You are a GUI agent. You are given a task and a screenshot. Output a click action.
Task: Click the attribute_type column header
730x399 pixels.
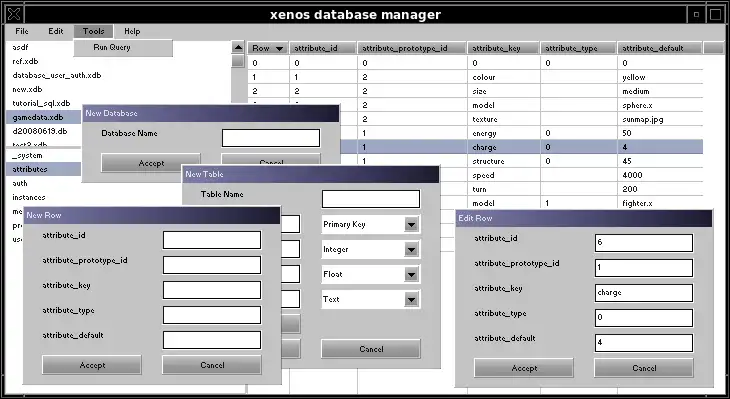click(578, 48)
